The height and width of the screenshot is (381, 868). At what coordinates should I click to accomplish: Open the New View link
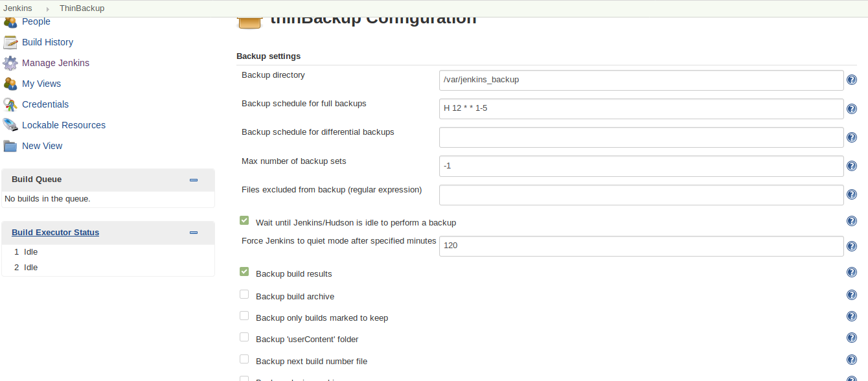click(x=42, y=146)
